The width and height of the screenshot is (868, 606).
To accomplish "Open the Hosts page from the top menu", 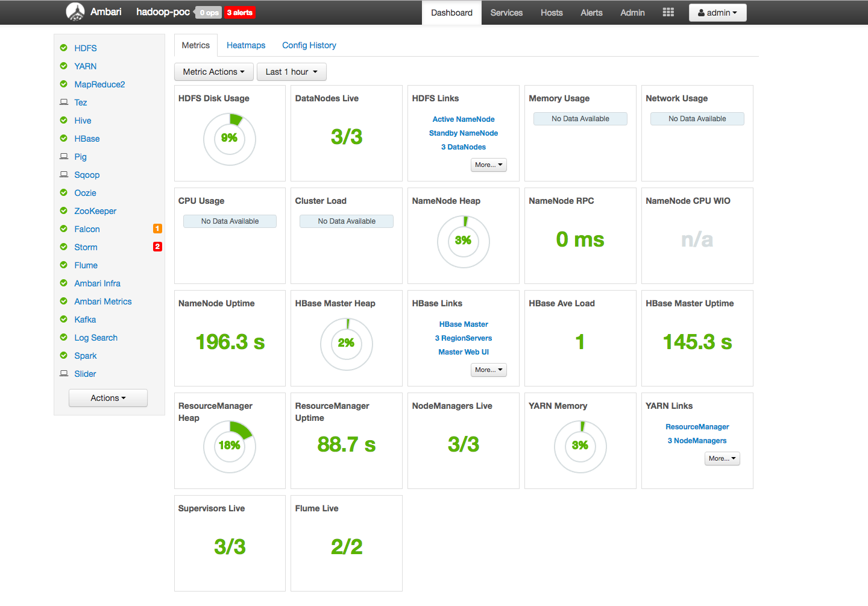I will pyautogui.click(x=551, y=12).
